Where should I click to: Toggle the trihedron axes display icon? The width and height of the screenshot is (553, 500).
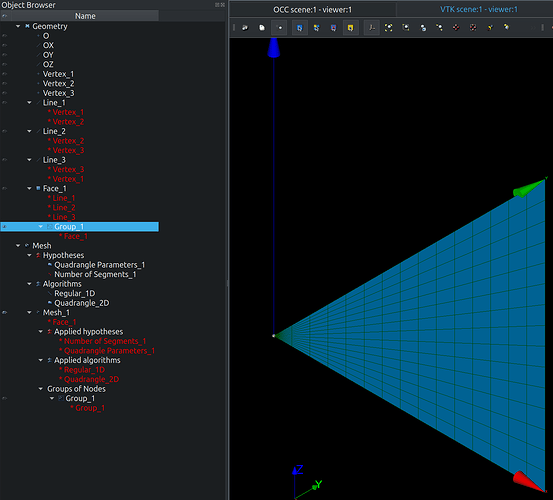tap(372, 28)
